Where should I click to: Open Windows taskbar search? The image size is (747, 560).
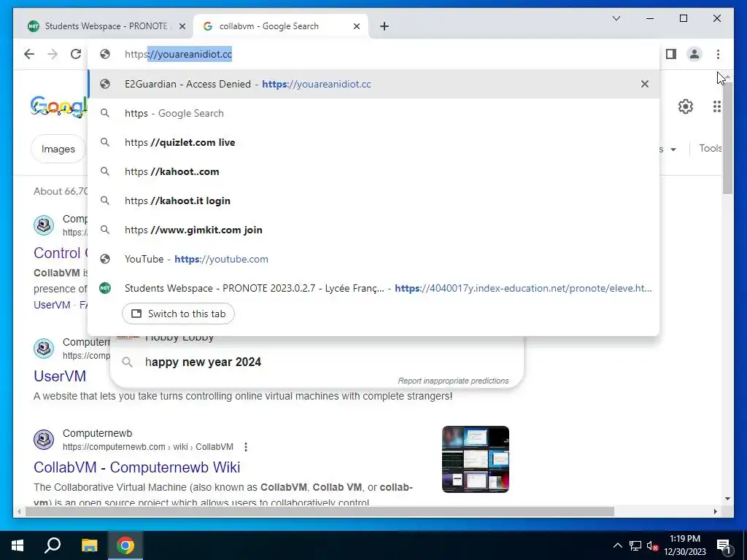point(53,545)
